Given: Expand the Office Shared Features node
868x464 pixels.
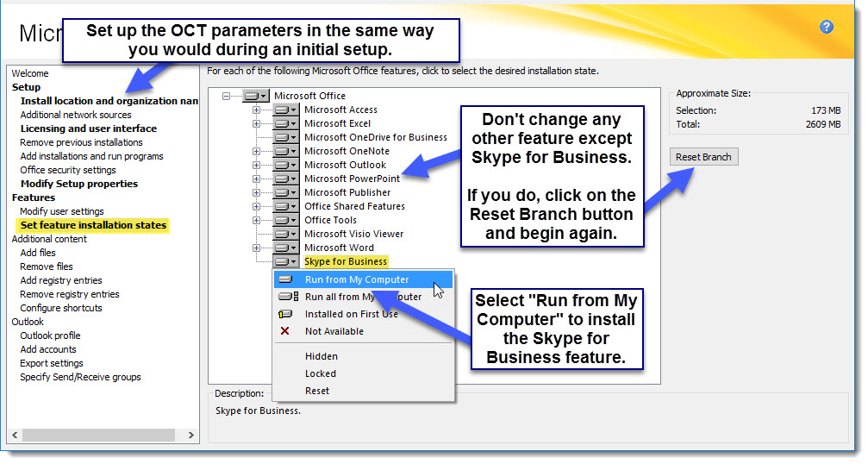Looking at the screenshot, I should coord(256,206).
